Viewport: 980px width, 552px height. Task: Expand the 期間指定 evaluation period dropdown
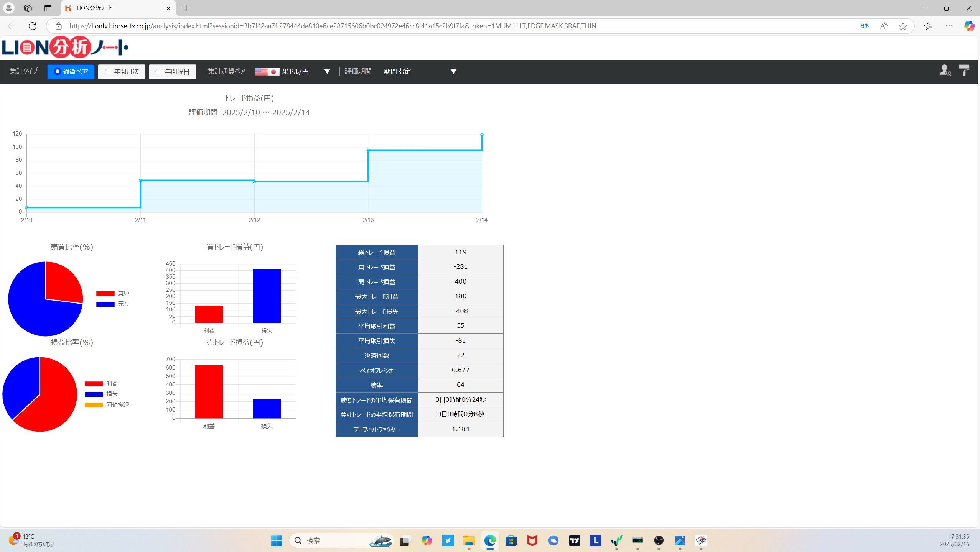tap(453, 72)
